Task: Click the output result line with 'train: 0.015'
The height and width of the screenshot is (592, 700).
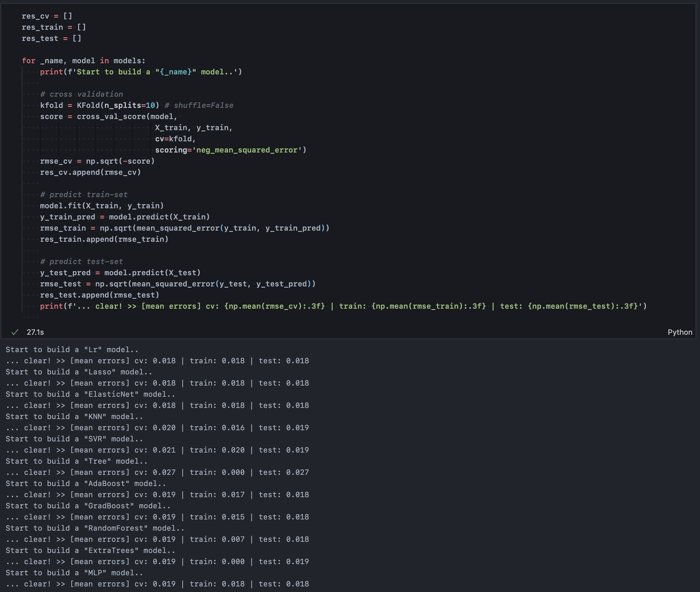Action: click(x=157, y=517)
